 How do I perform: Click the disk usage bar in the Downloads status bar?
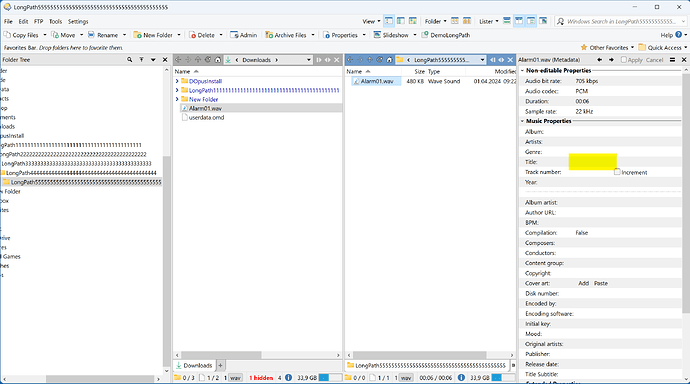330,377
